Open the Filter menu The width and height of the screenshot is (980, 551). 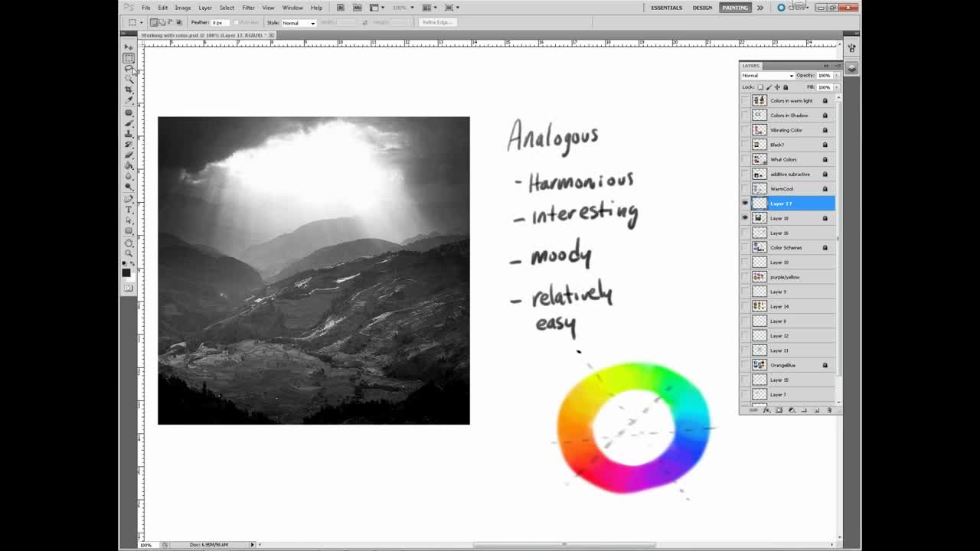coord(248,8)
